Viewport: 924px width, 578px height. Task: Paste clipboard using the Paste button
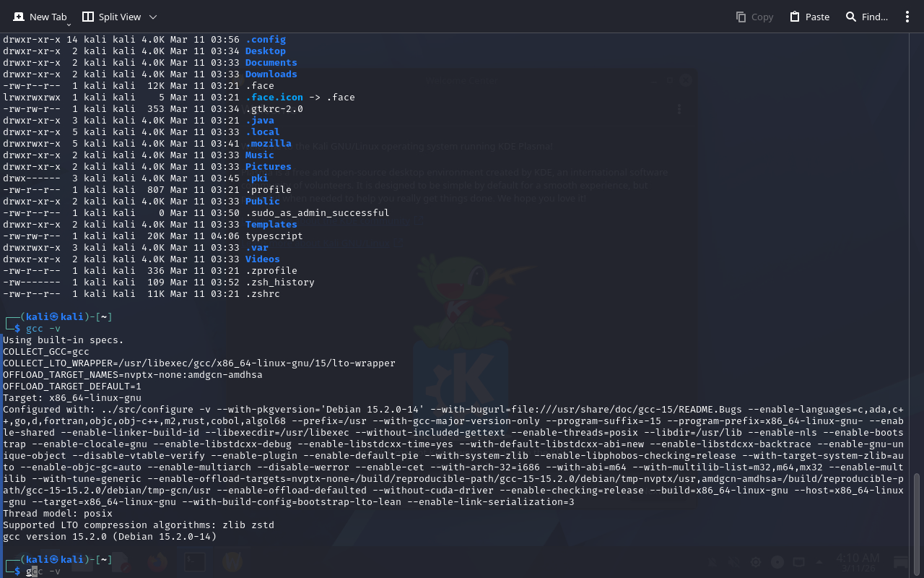click(x=809, y=17)
